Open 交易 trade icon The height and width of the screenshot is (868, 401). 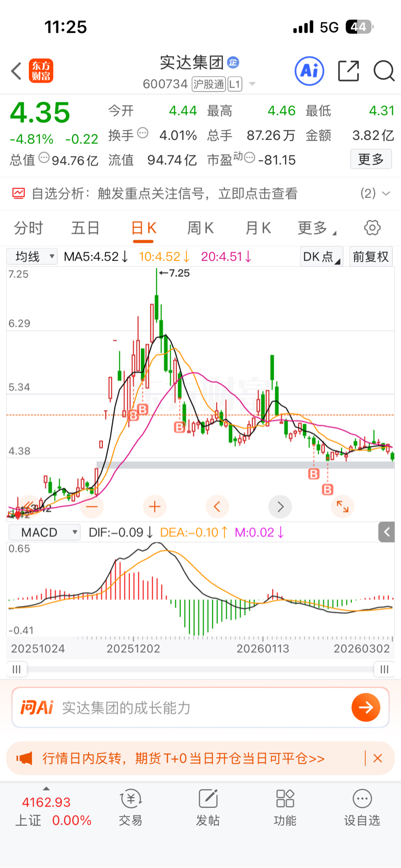point(131,807)
